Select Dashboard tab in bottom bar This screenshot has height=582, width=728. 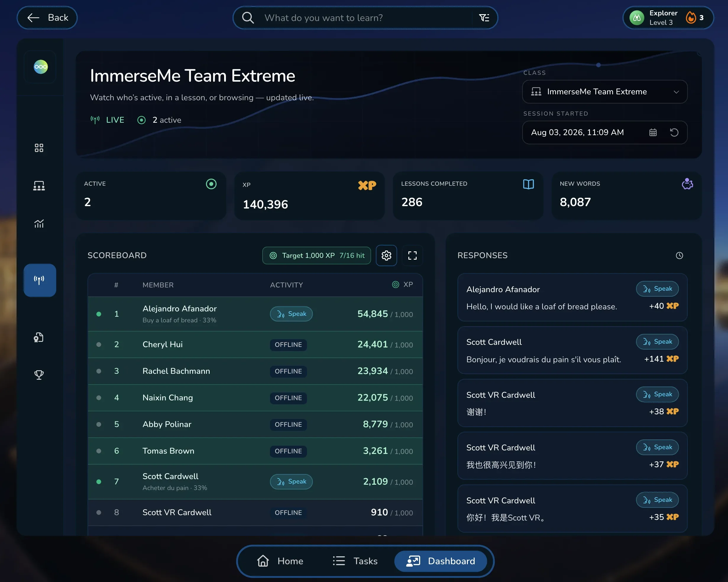tap(441, 561)
